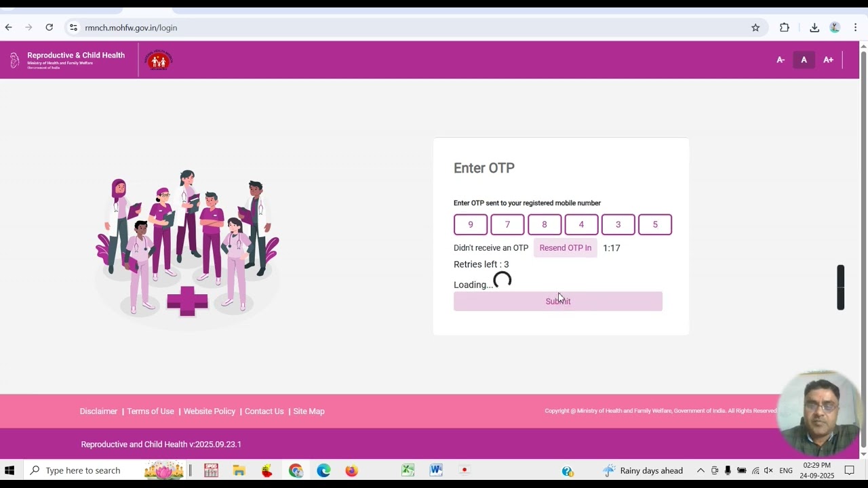View site information next to the URL
Image resolution: width=868 pixels, height=488 pixels.
click(x=73, y=28)
